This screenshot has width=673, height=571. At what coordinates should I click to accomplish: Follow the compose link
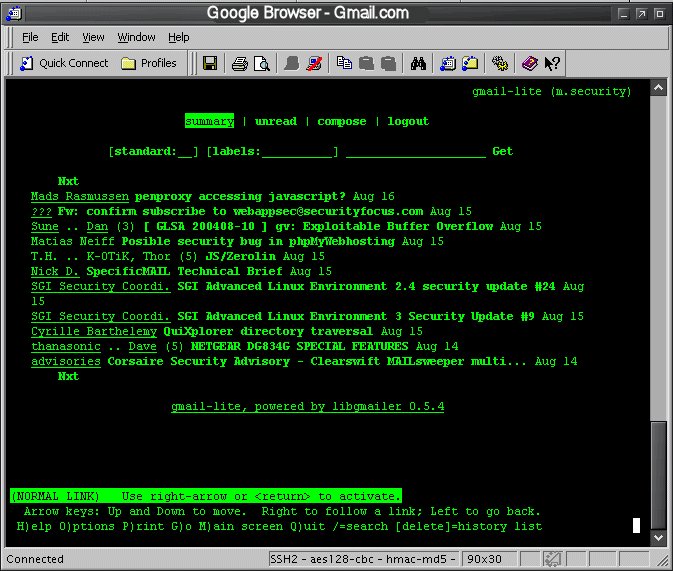(342, 121)
